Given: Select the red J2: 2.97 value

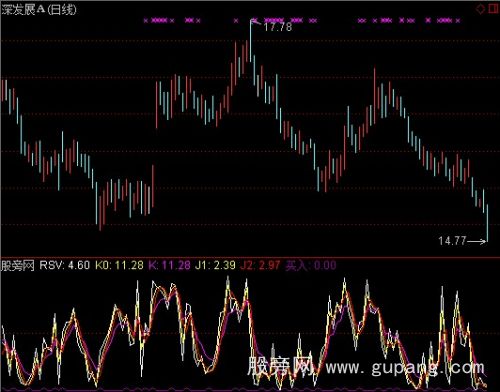Looking at the screenshot, I should 260,265.
